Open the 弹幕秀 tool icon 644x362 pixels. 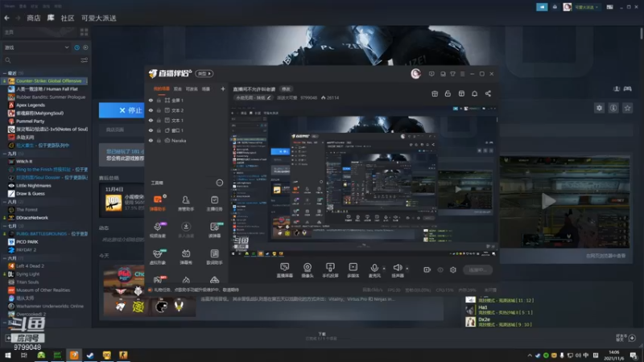pos(186,257)
